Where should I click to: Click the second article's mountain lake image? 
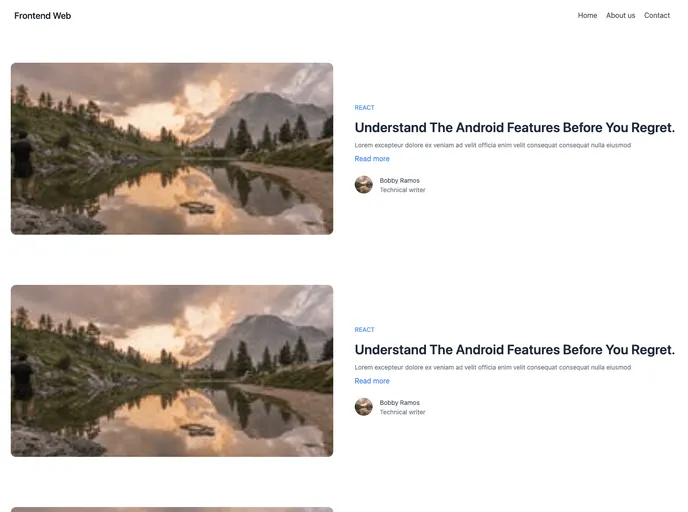coord(172,371)
